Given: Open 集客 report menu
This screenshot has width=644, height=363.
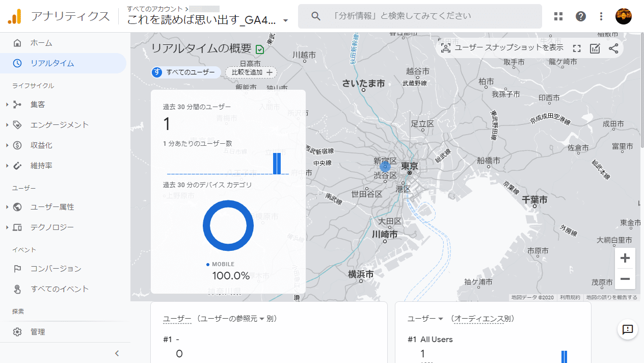Looking at the screenshot, I should coord(38,105).
